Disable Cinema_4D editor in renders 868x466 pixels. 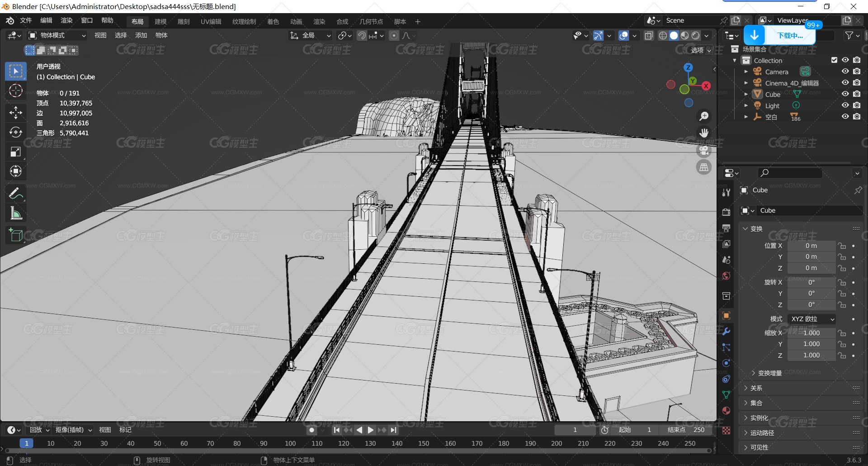tap(857, 83)
